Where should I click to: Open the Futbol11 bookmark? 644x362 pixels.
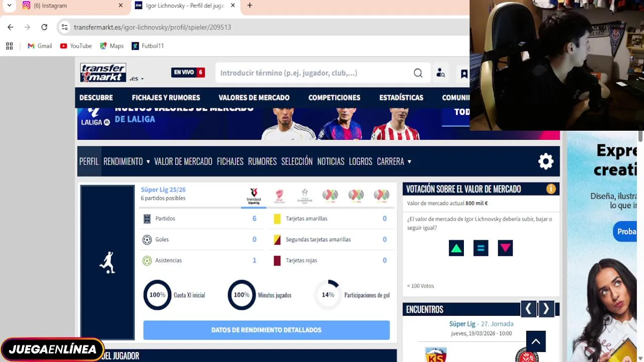(x=148, y=46)
